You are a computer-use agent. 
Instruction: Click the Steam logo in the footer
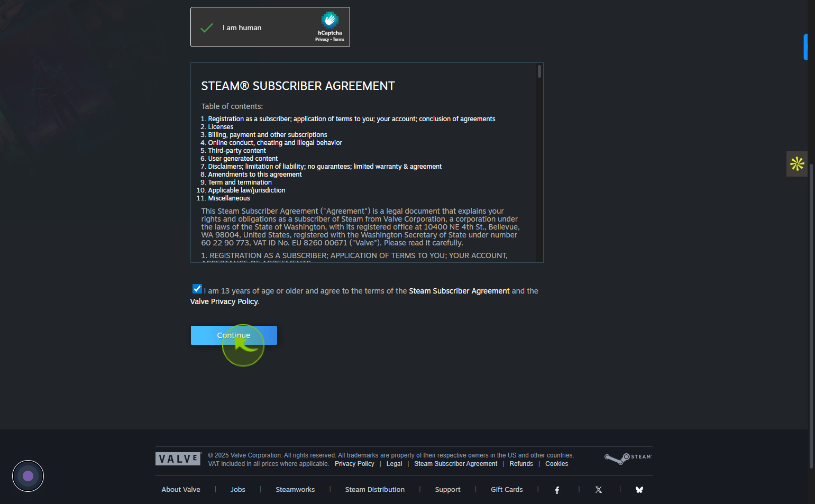pyautogui.click(x=628, y=459)
